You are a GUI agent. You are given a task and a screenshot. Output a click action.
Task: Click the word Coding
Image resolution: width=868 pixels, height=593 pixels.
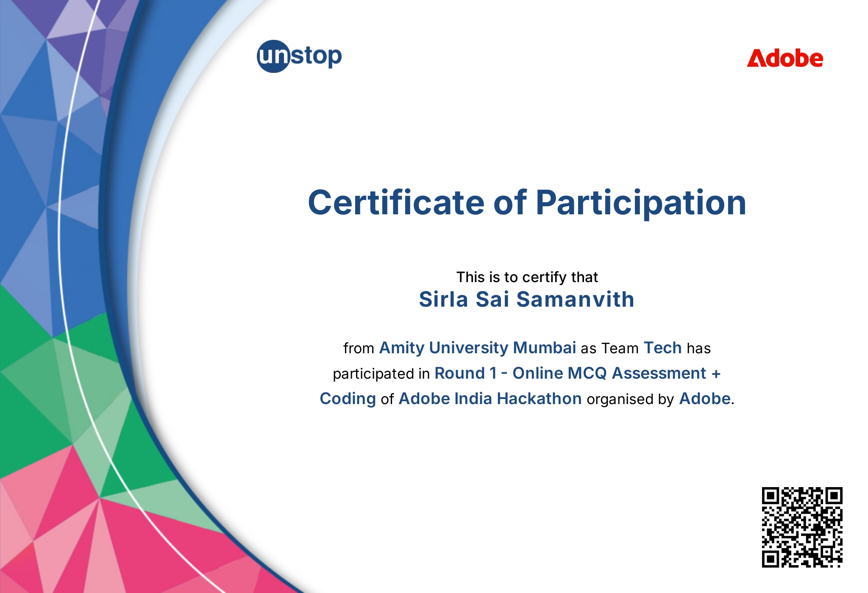(348, 399)
